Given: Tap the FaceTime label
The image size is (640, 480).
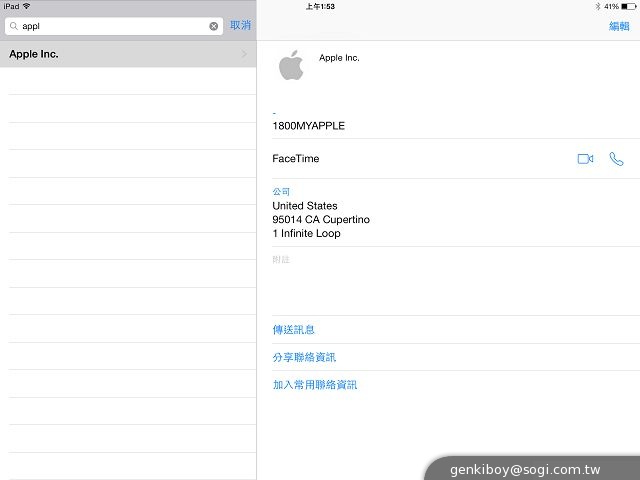Looking at the screenshot, I should (x=296, y=159).
